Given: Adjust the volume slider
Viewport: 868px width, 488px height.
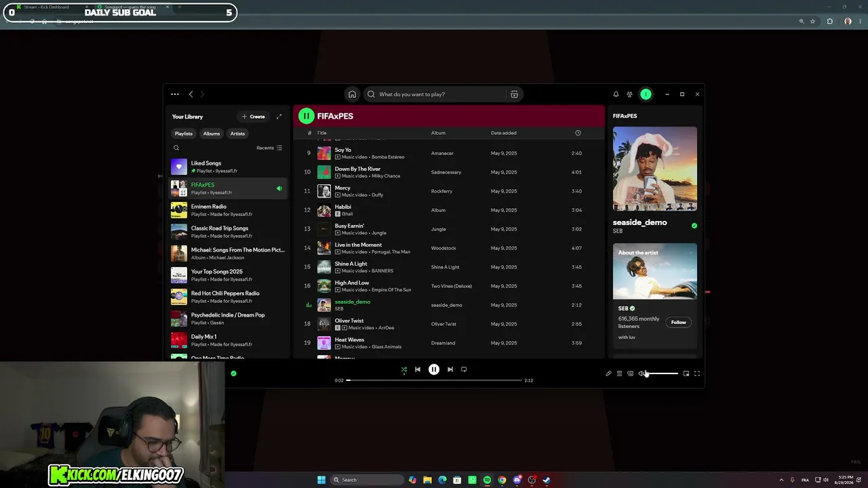Looking at the screenshot, I should (x=662, y=373).
